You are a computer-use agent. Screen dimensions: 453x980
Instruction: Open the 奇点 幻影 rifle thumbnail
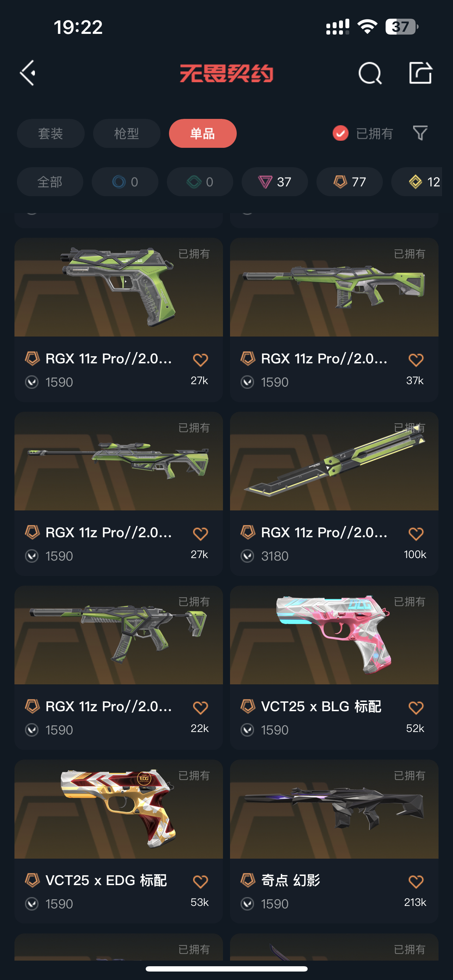coord(334,809)
